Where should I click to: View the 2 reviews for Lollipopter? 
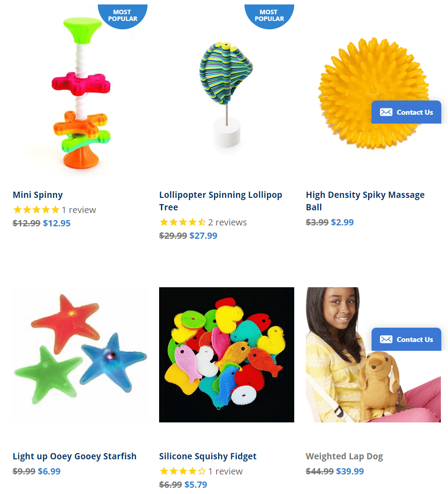pyautogui.click(x=227, y=222)
